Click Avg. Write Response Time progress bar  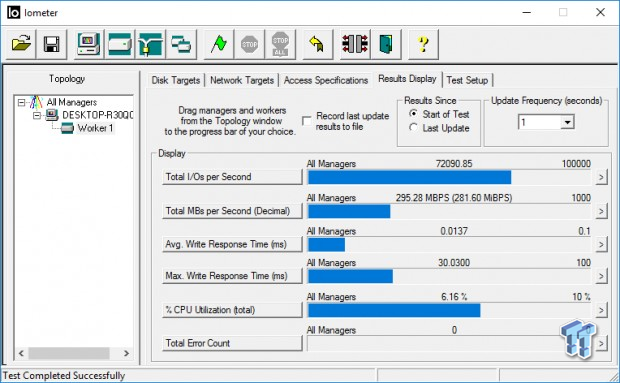(x=449, y=245)
